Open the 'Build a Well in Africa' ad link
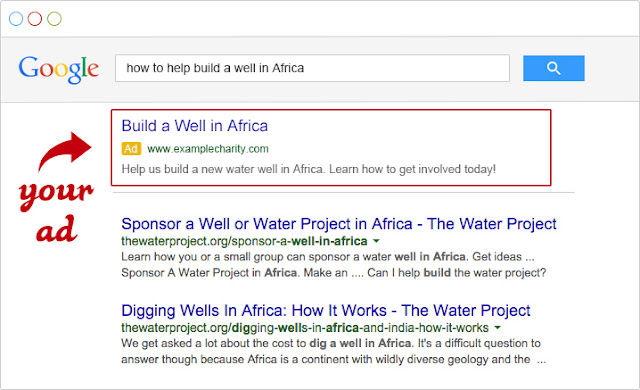Viewport: 640px width, 390px height. tap(195, 126)
